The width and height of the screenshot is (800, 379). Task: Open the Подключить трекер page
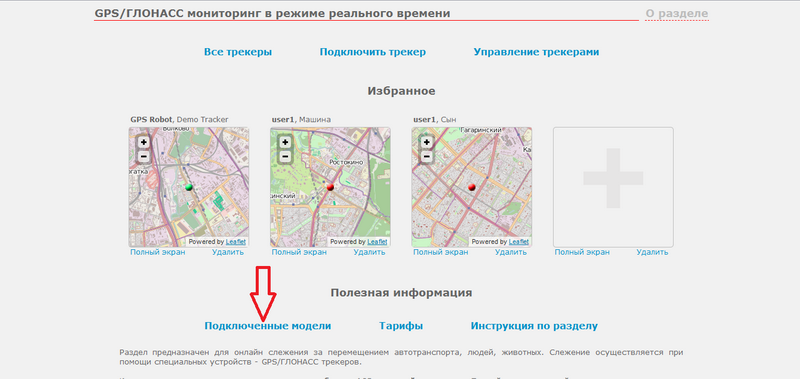tap(372, 52)
